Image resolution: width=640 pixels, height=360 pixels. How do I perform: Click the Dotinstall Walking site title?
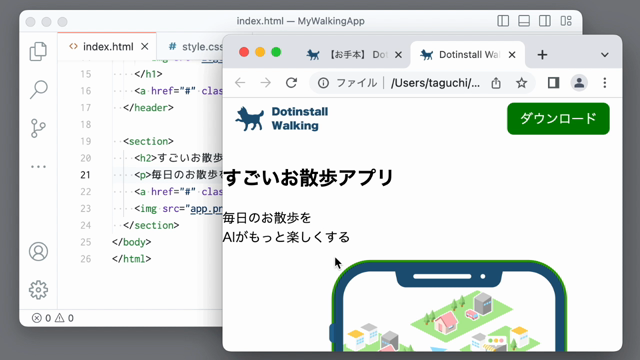pyautogui.click(x=300, y=119)
